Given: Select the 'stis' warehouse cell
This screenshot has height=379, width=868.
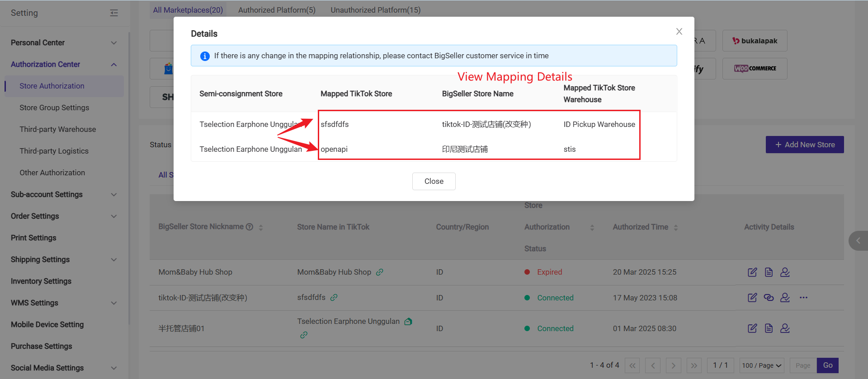Looking at the screenshot, I should click(x=569, y=149).
